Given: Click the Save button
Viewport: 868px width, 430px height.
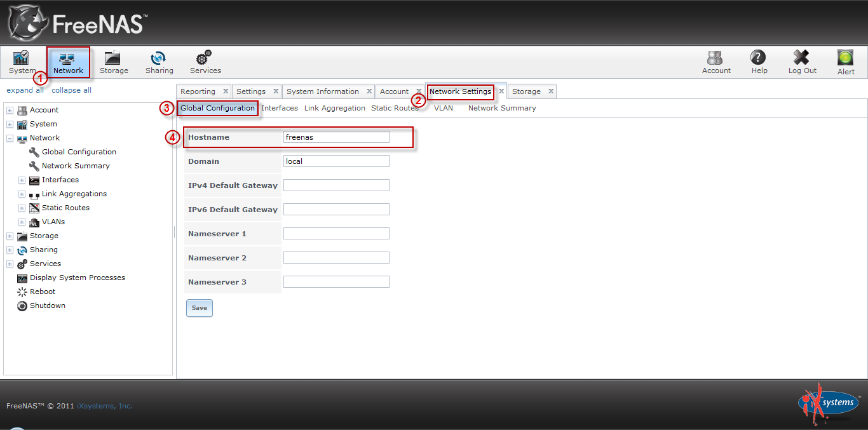Looking at the screenshot, I should [x=200, y=308].
